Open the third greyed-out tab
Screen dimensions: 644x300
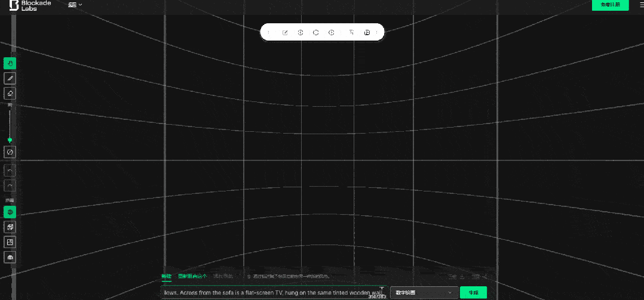pos(223,276)
